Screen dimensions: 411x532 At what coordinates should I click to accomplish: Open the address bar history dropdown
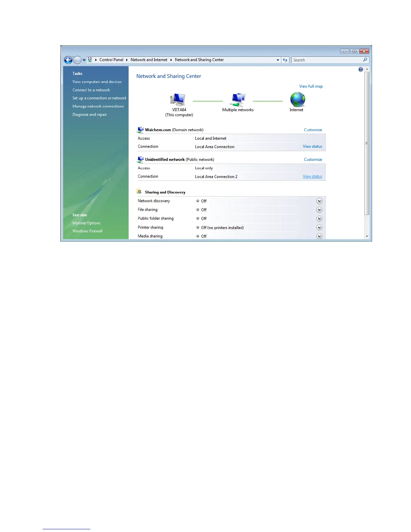click(278, 60)
